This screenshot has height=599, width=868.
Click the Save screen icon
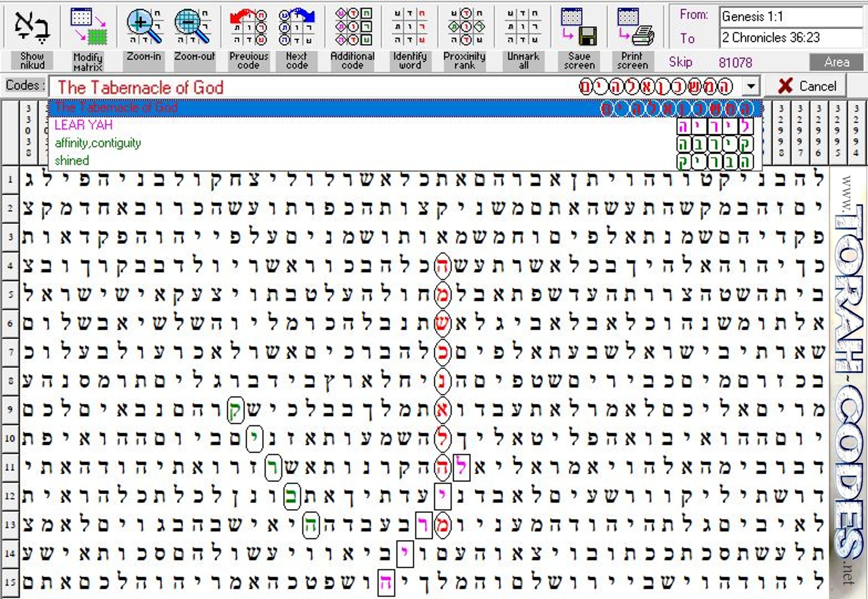click(x=579, y=27)
